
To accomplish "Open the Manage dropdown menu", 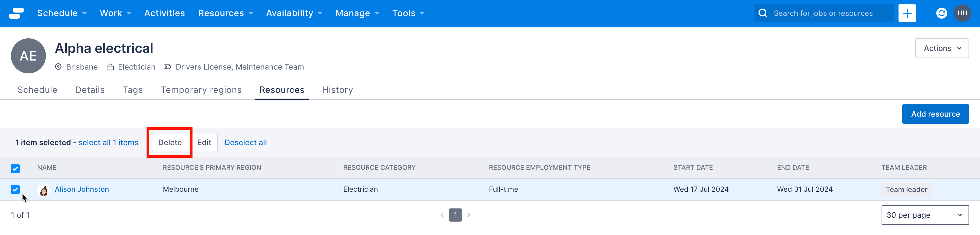I will (x=357, y=13).
